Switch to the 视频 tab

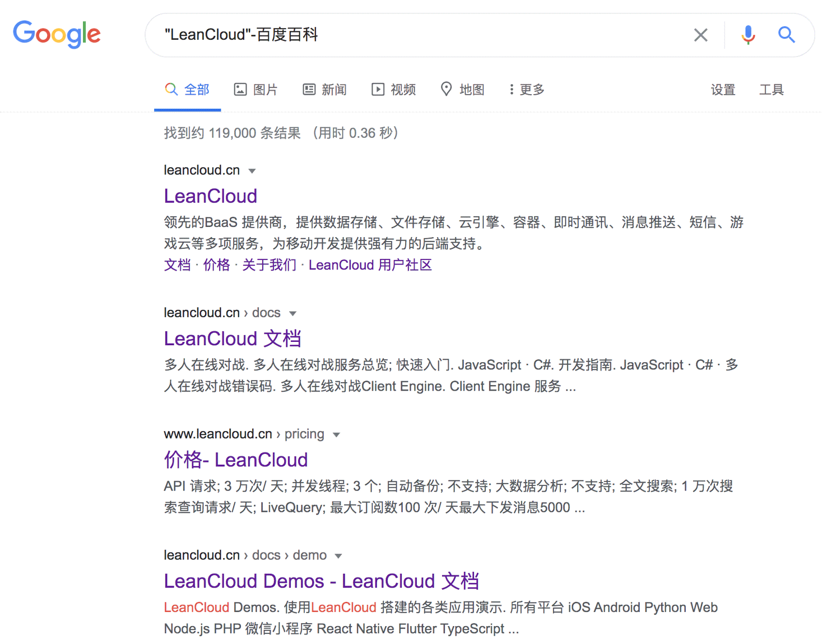point(393,90)
